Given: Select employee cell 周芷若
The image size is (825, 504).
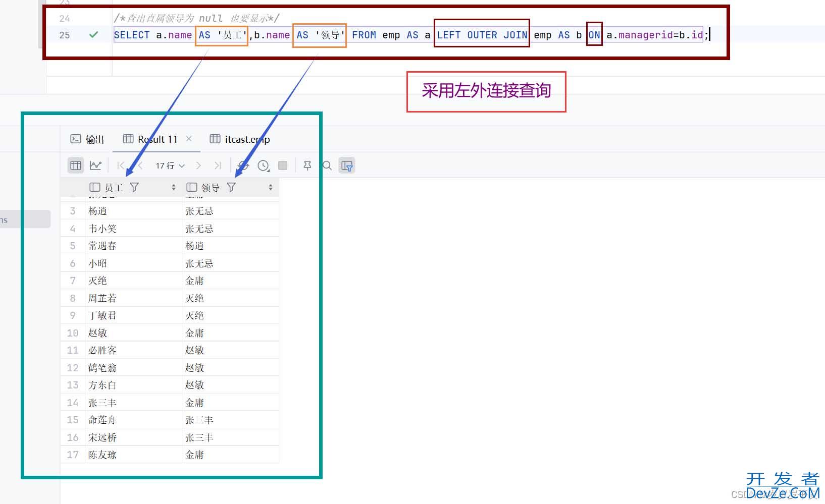Looking at the screenshot, I should (133, 298).
